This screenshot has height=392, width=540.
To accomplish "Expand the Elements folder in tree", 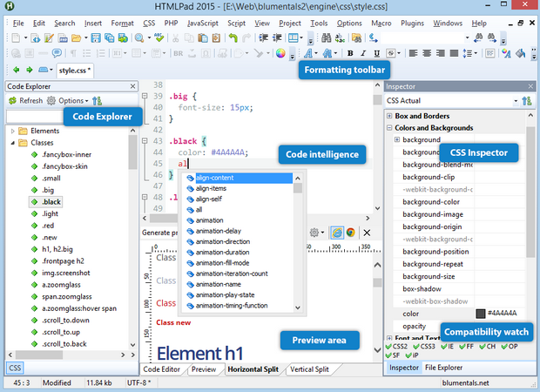I will 13,131.
